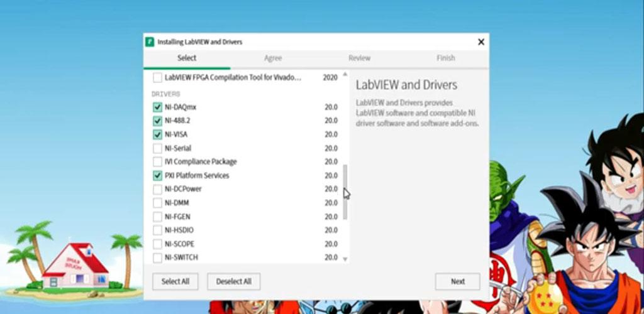The width and height of the screenshot is (644, 314).
Task: Select the NI-SCOPE label text
Action: click(179, 244)
